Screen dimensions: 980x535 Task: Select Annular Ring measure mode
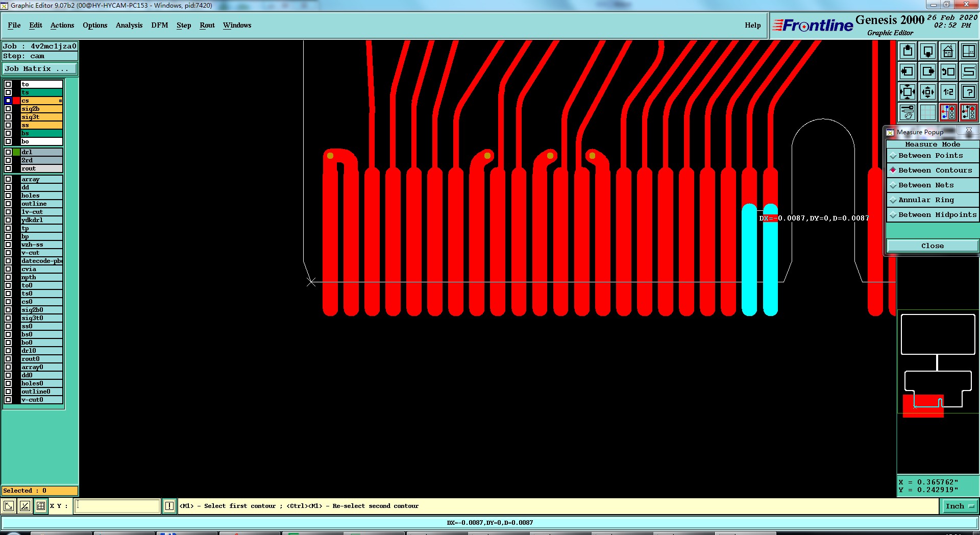coord(933,200)
